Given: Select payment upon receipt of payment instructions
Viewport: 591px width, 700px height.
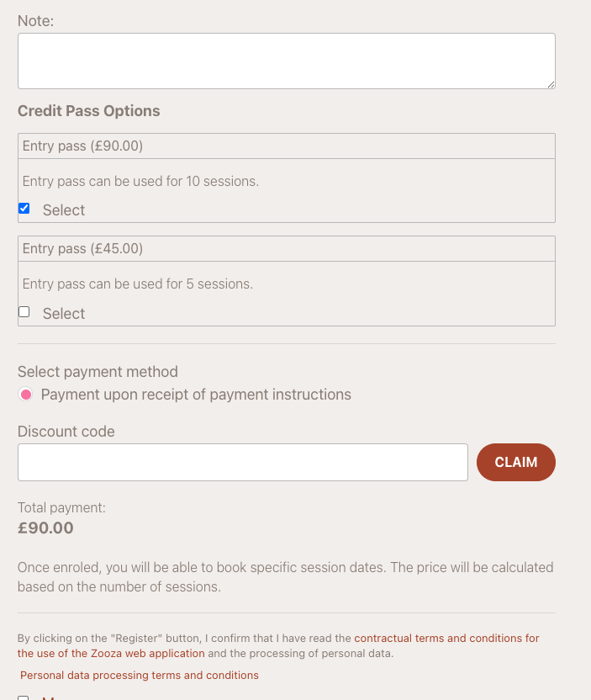Looking at the screenshot, I should tap(25, 394).
